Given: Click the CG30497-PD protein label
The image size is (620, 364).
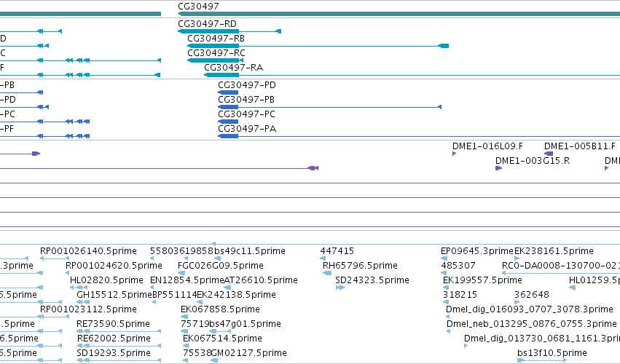Looking at the screenshot, I should (x=247, y=85).
